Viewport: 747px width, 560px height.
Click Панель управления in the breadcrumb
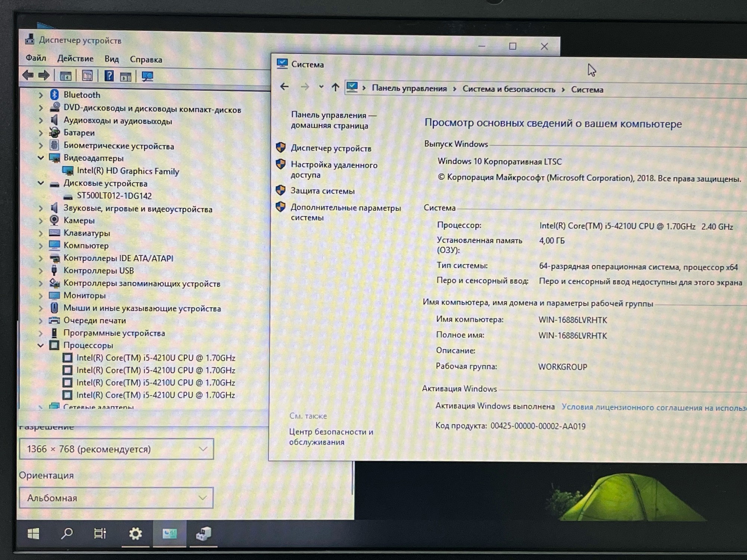tap(409, 88)
